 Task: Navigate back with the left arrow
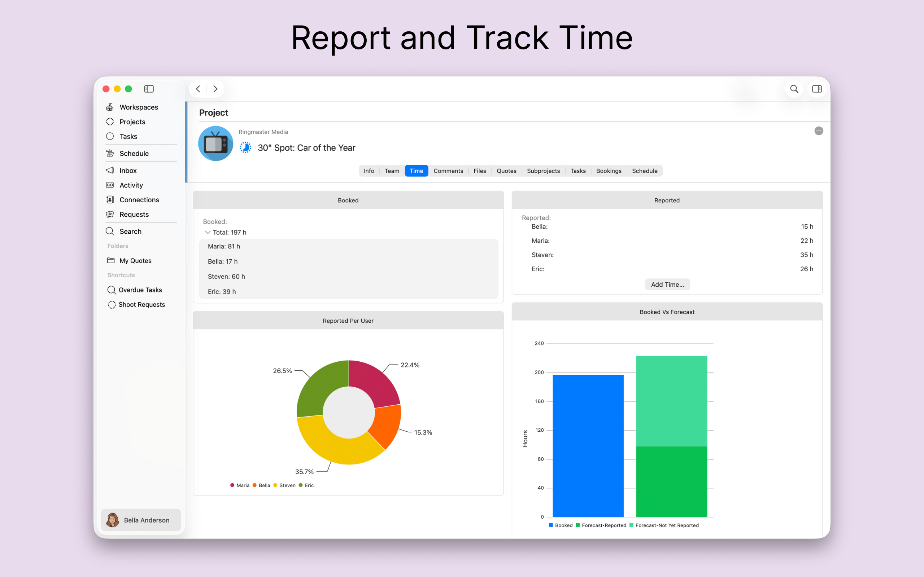point(198,89)
